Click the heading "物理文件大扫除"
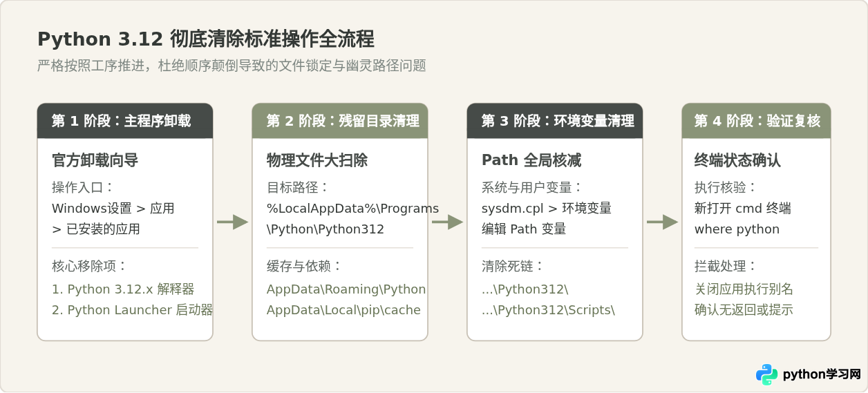Image resolution: width=868 pixels, height=393 pixels. click(x=317, y=160)
